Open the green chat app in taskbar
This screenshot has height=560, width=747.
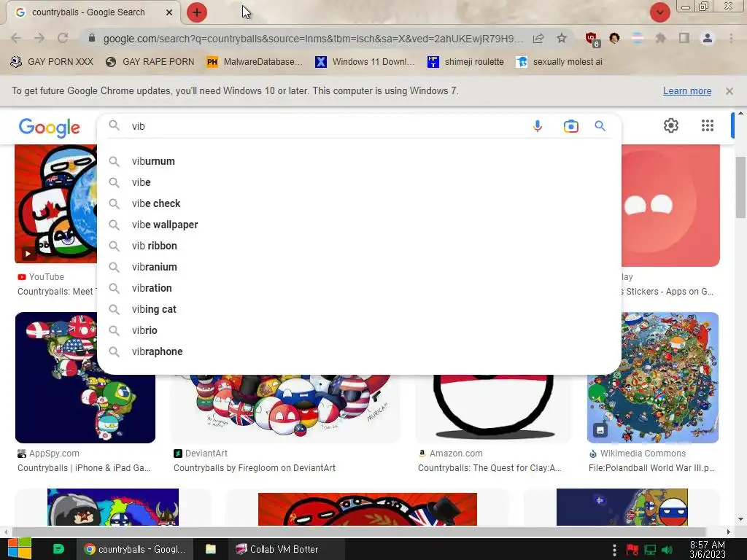click(x=58, y=549)
